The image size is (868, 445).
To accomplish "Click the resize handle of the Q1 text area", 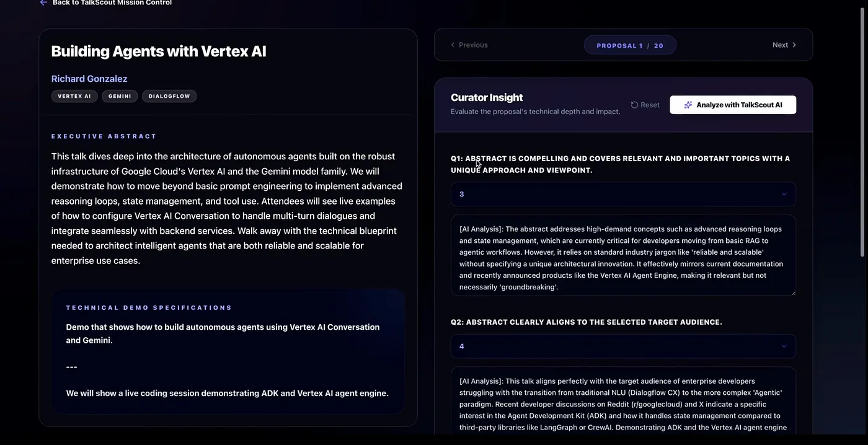I will pyautogui.click(x=792, y=292).
